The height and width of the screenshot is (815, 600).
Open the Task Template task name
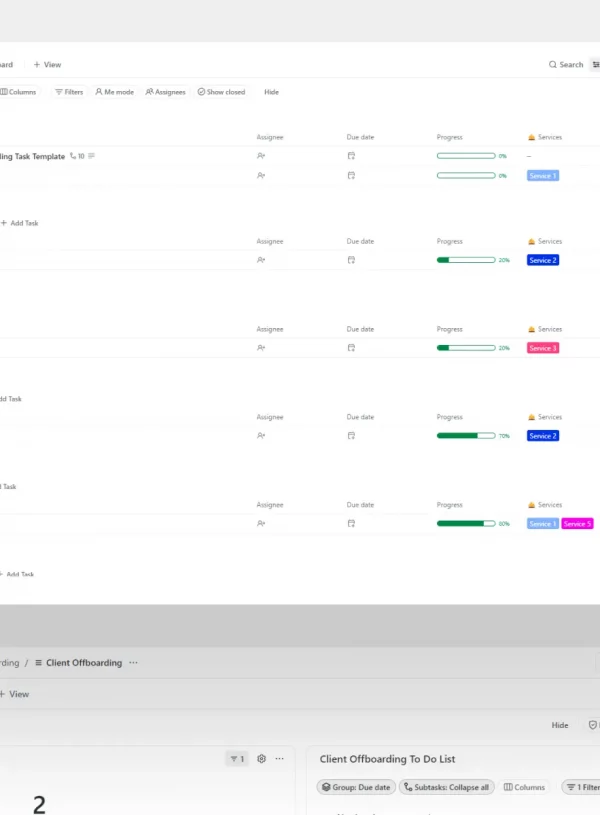pos(32,156)
